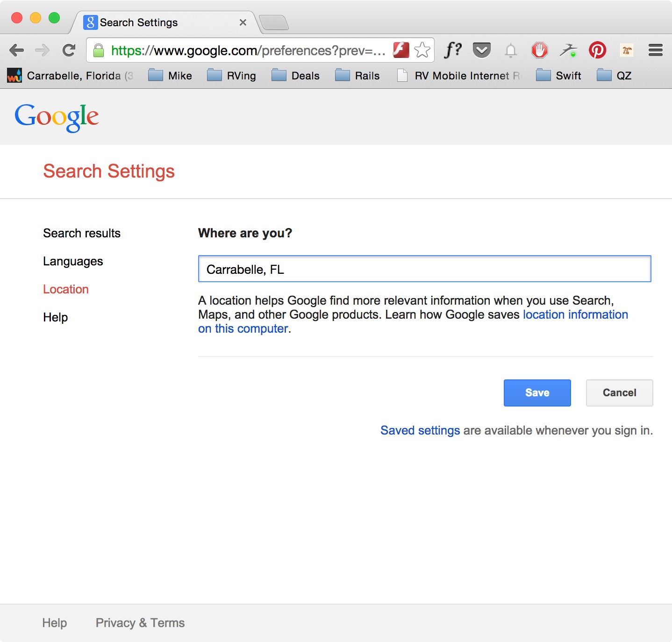Bookmark this page with the star icon
Image resolution: width=672 pixels, height=642 pixels.
point(422,50)
